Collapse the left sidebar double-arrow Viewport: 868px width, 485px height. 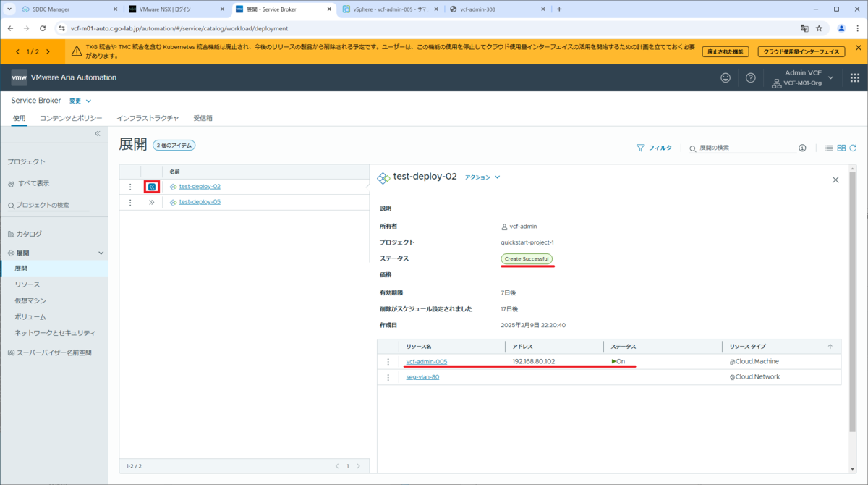[x=98, y=133]
